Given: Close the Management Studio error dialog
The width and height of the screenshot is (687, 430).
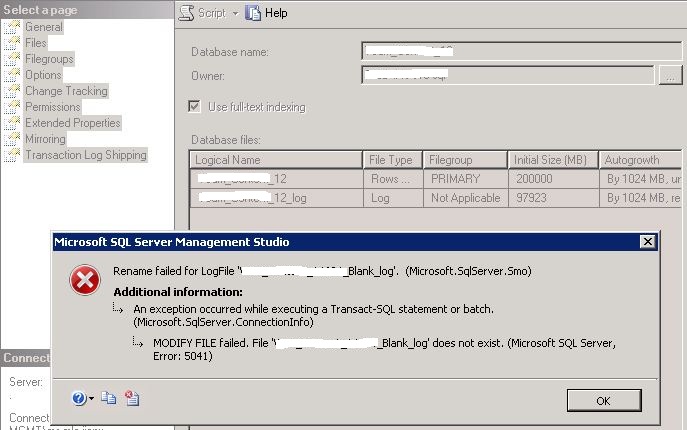Looking at the screenshot, I should (647, 242).
